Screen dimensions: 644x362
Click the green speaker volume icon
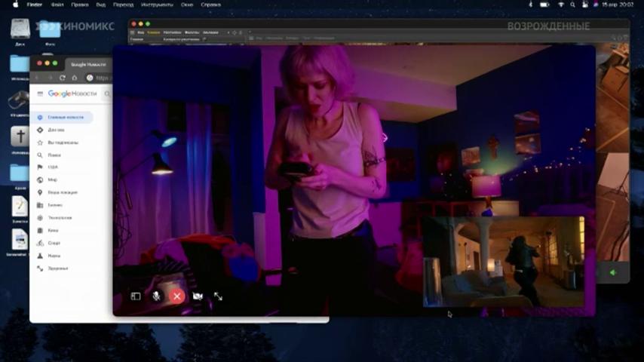point(613,272)
